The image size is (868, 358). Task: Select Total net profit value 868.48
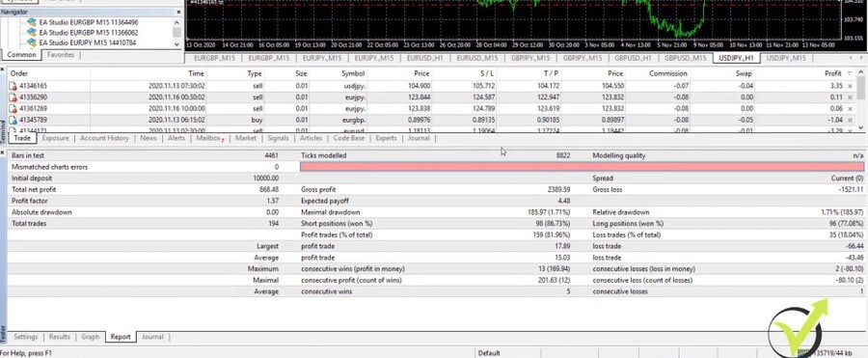point(268,189)
